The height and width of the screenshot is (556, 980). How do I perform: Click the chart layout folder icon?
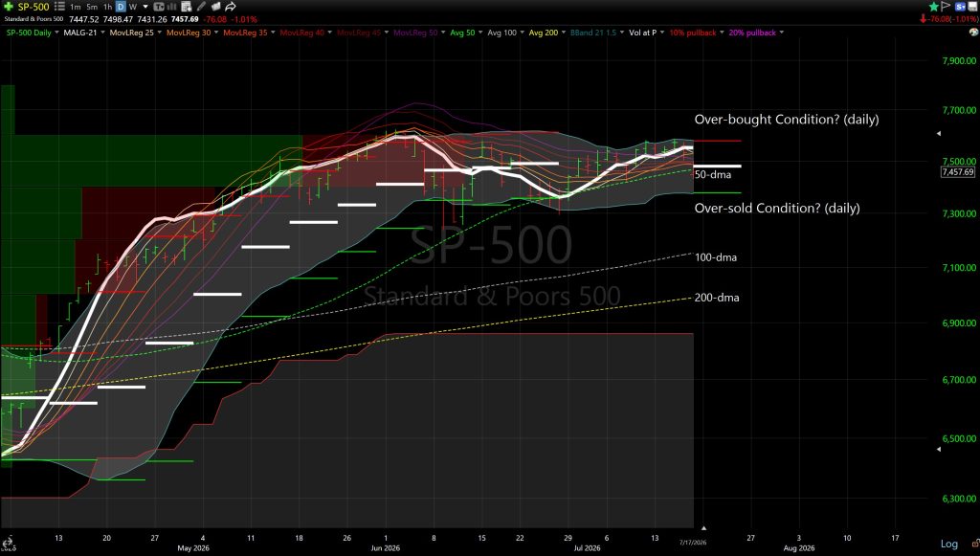click(215, 7)
